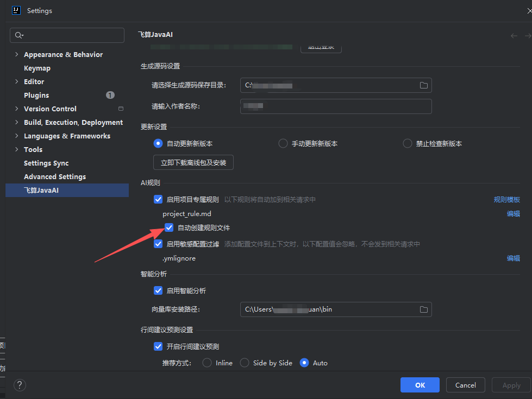Toggle 自动创建规则文件 checkbox

tap(169, 227)
